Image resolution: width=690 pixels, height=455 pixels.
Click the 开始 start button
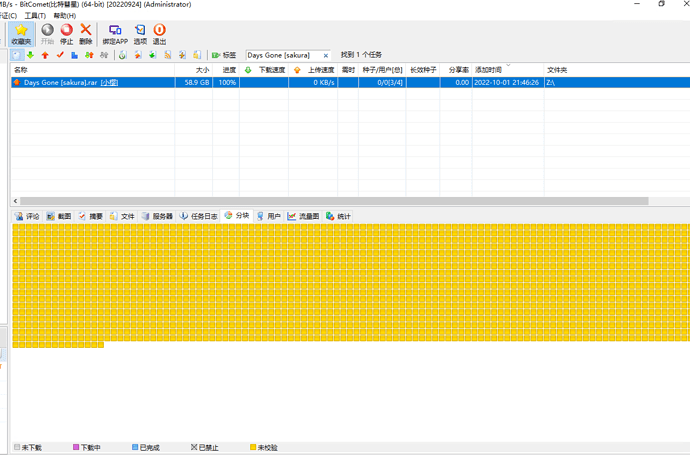47,34
